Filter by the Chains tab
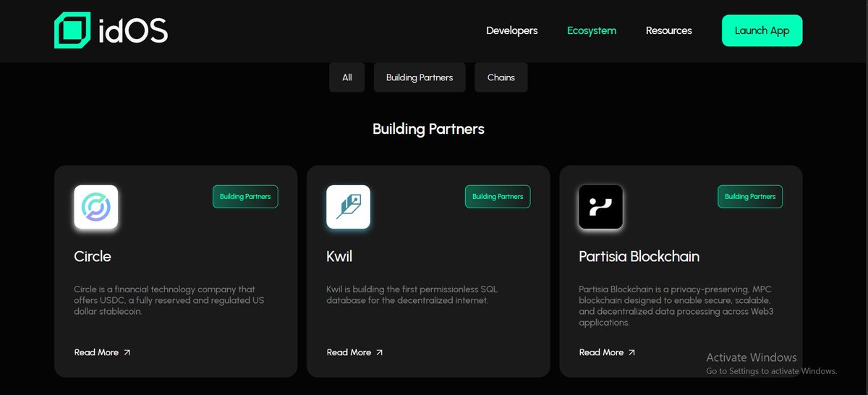868x395 pixels. tap(501, 77)
